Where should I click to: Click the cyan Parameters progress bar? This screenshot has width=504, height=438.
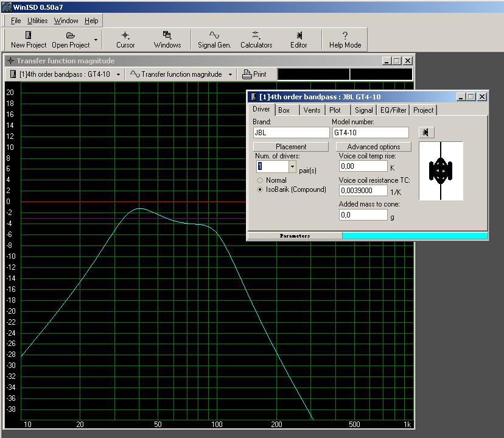pyautogui.click(x=414, y=236)
